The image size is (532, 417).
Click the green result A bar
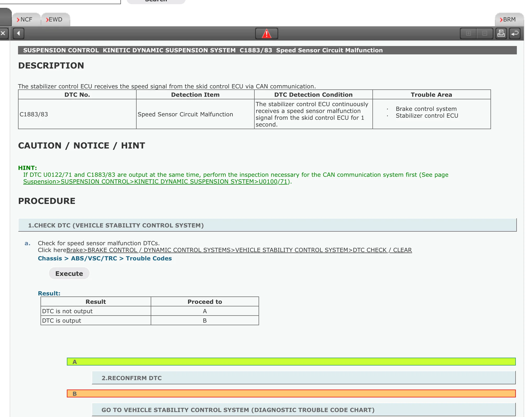pos(291,362)
